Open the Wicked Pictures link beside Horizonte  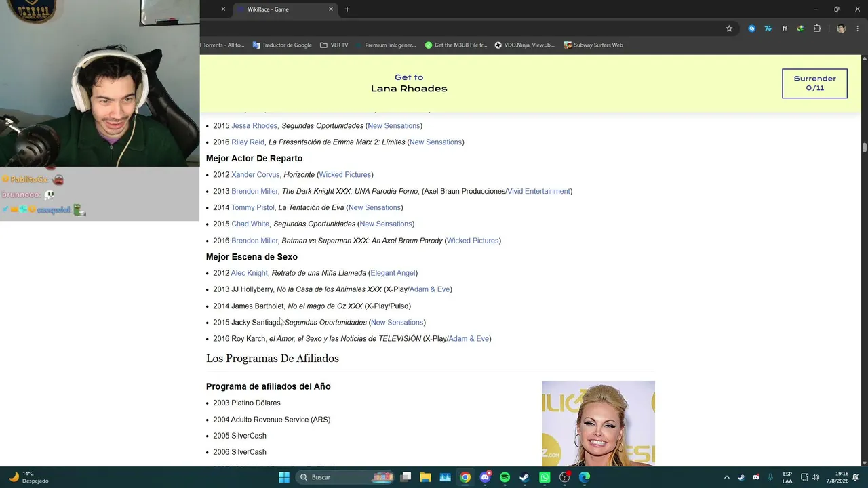pyautogui.click(x=344, y=175)
